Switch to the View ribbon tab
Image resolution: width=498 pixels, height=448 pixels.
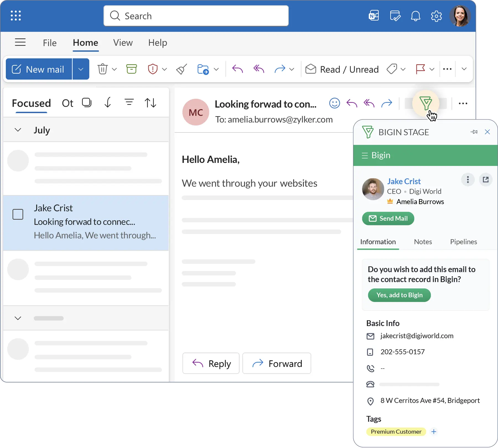(123, 43)
